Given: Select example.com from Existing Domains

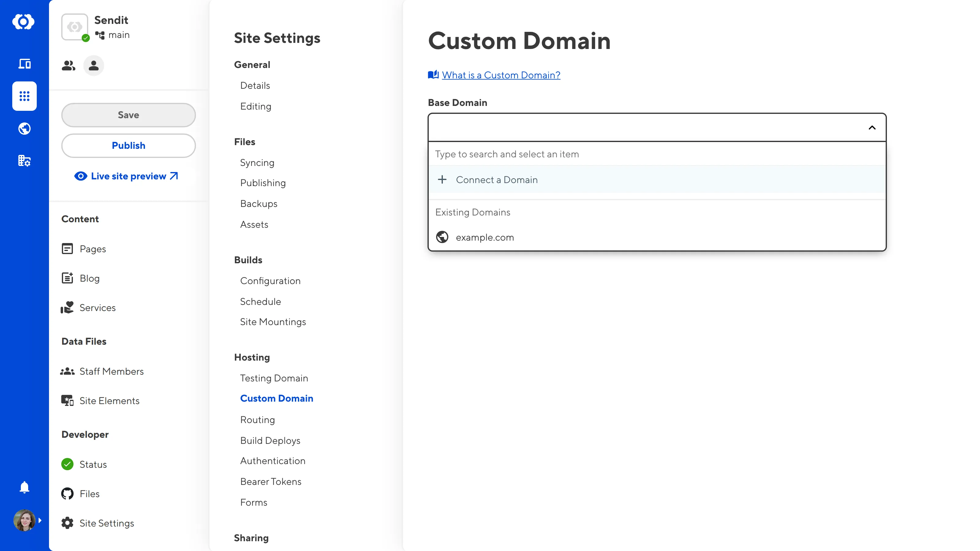Looking at the screenshot, I should (485, 237).
